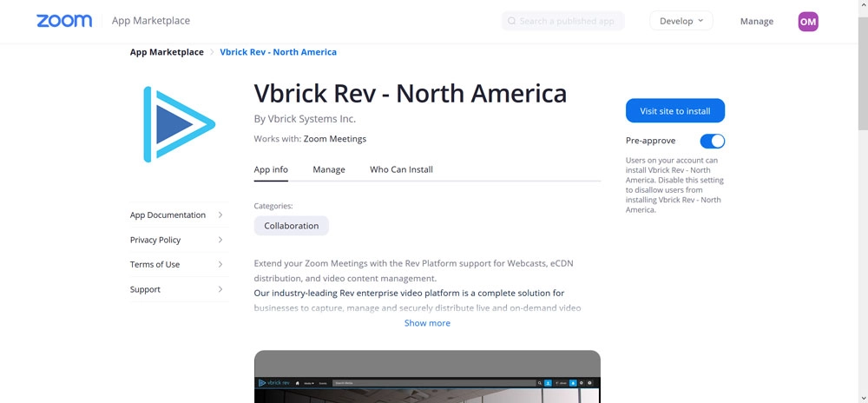Toggle the Pre-approve switch
The width and height of the screenshot is (868, 403).
pos(712,142)
